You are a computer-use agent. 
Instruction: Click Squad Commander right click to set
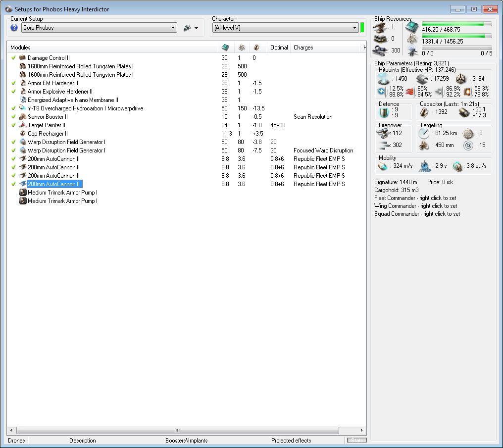pyautogui.click(x=417, y=214)
